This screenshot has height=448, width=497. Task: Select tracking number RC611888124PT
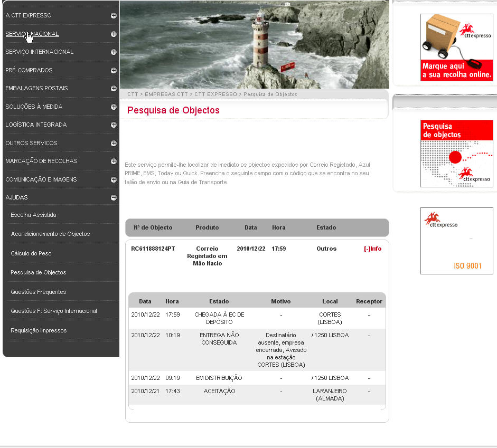click(153, 249)
